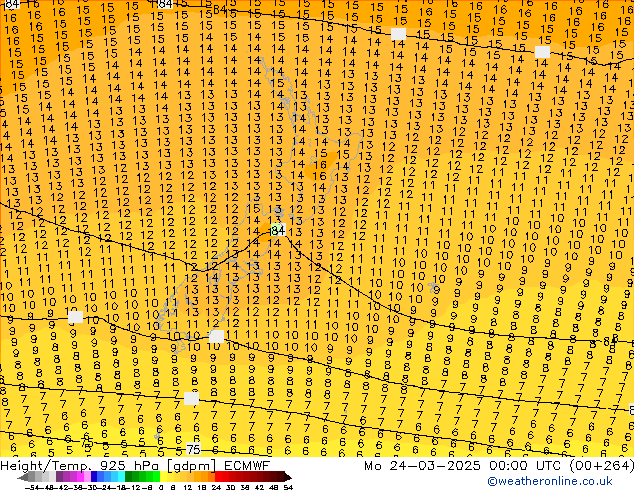Pick the bright red swatch above 24
The image size is (634, 490).
coord(218,477)
